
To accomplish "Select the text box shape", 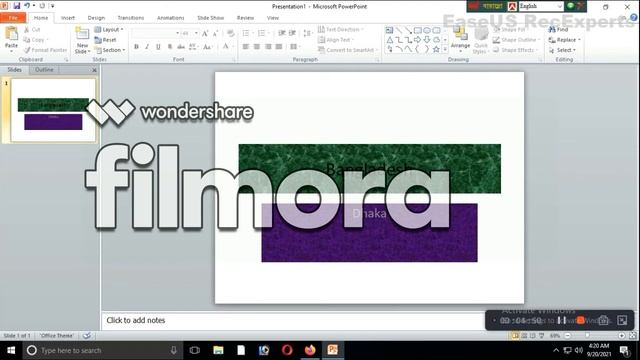I will pyautogui.click(x=389, y=30).
